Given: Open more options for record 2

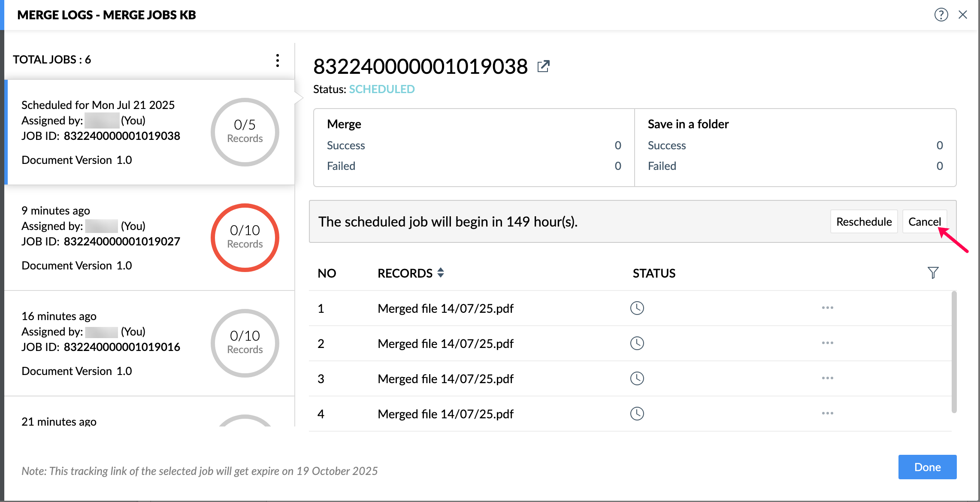Looking at the screenshot, I should click(827, 343).
